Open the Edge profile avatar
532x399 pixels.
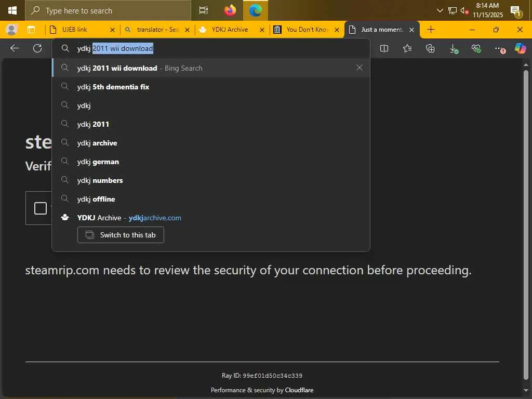click(x=11, y=30)
